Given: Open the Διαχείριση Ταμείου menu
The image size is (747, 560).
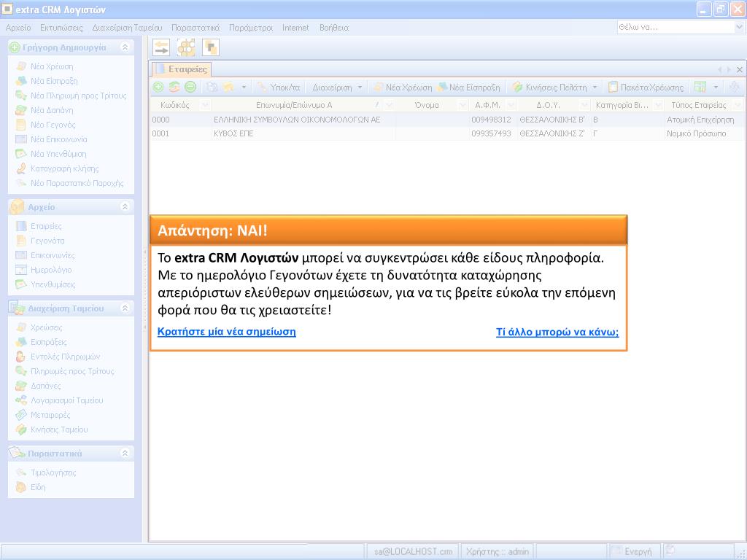Looking at the screenshot, I should (127, 28).
